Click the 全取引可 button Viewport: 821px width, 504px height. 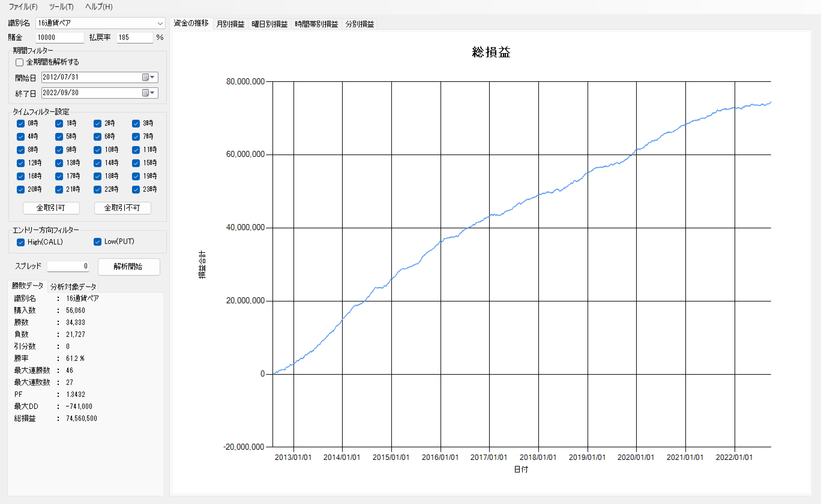click(x=51, y=208)
